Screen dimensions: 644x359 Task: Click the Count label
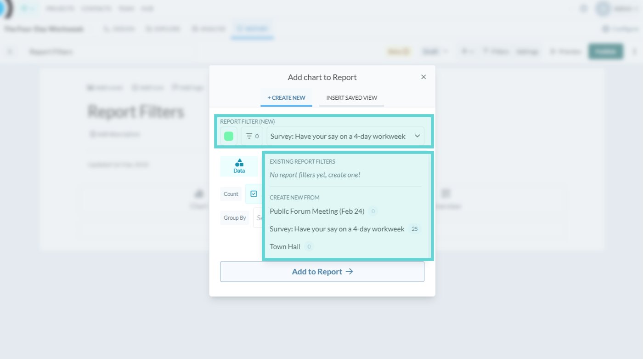[x=231, y=194]
